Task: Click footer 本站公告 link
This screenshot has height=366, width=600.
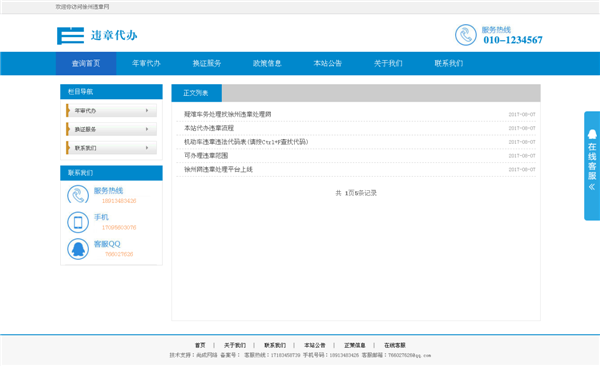Action: tap(315, 345)
